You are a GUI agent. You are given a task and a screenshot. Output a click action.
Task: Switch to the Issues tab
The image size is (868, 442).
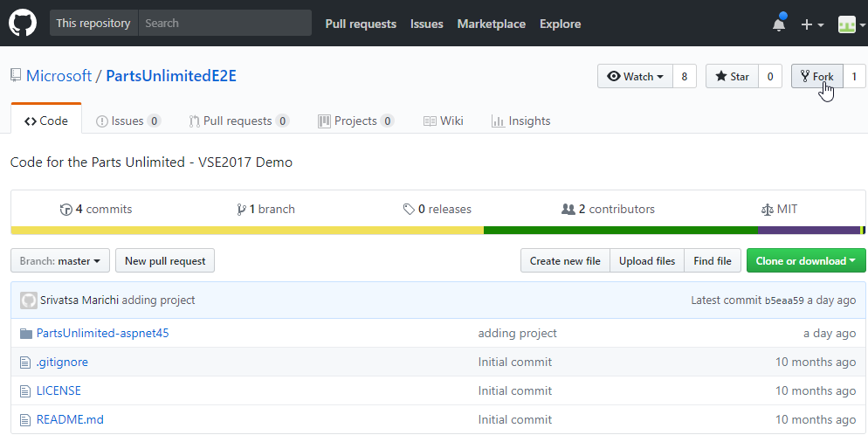[128, 121]
